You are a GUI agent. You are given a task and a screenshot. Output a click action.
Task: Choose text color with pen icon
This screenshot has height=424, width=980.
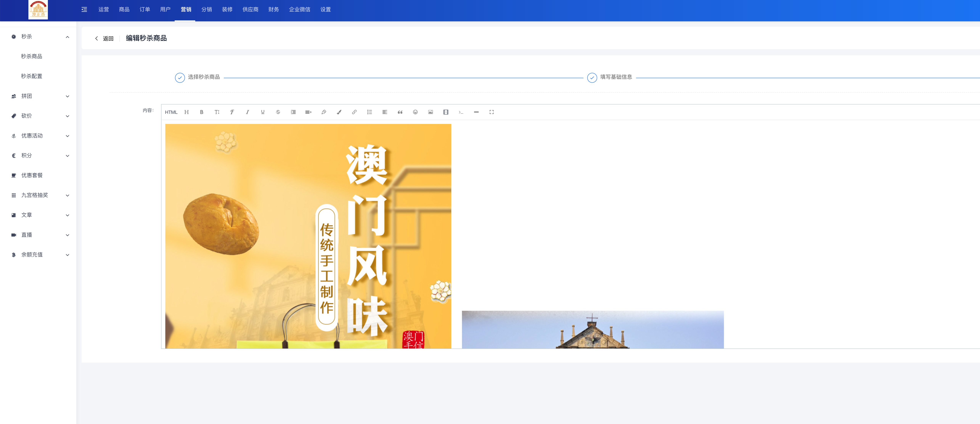click(324, 112)
